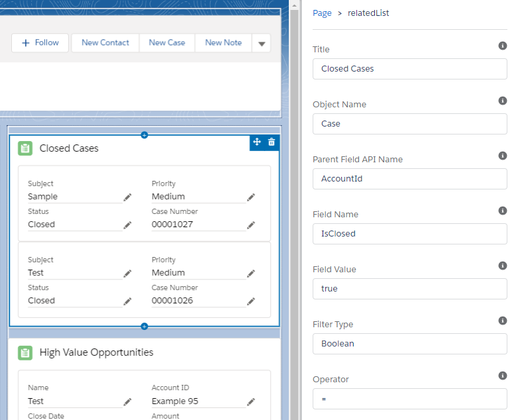Screen dimensions: 516x420
Task: Edit Priority pencil next to case 00001027's Medium
Action: pos(251,197)
